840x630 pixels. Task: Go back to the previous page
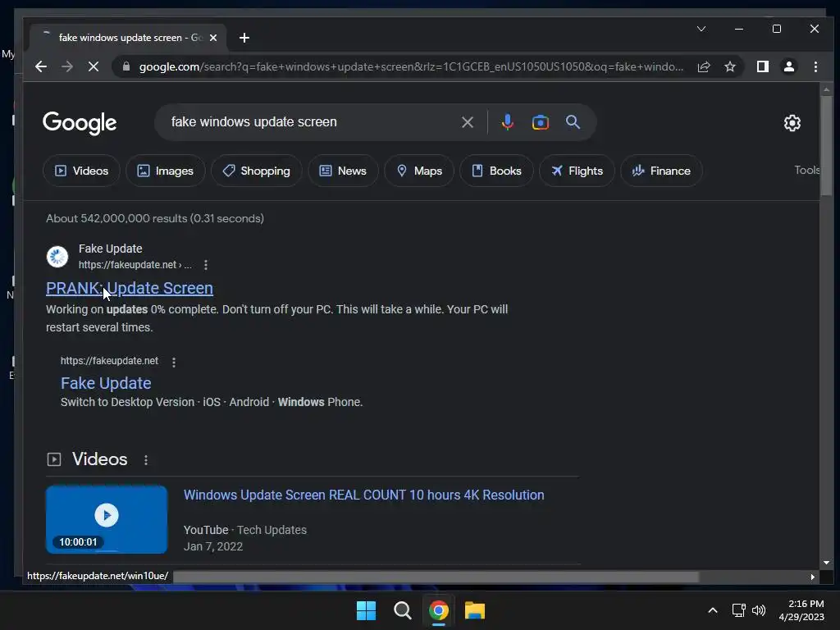(41, 67)
